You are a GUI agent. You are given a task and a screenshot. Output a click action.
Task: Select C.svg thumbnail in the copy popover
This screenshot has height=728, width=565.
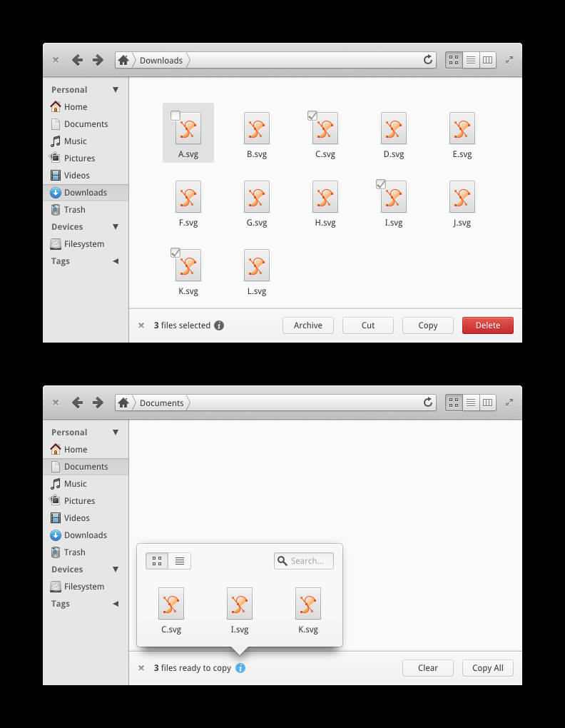171,604
